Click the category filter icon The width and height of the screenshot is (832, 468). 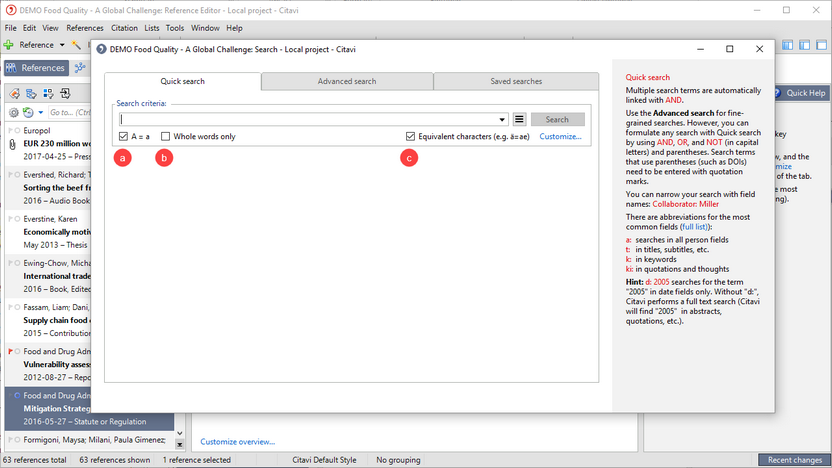31,94
